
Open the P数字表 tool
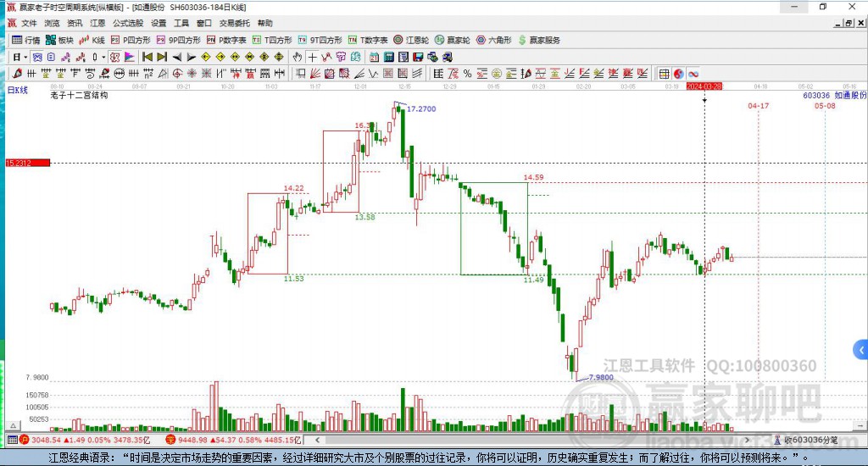pos(225,40)
